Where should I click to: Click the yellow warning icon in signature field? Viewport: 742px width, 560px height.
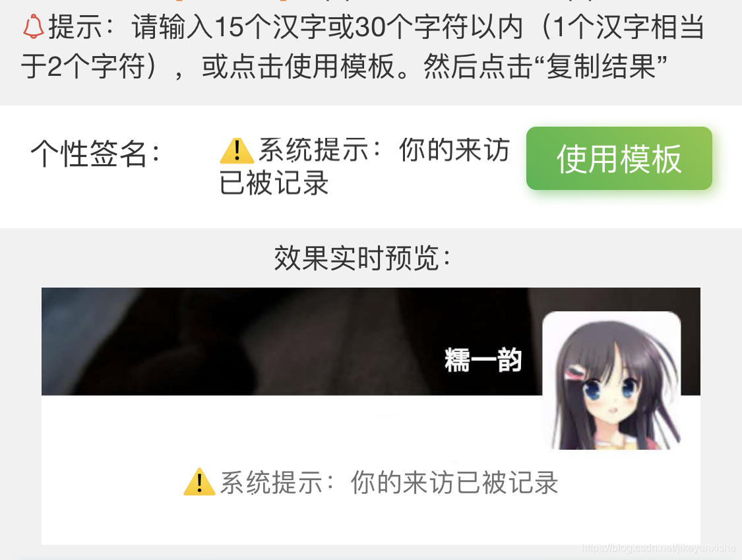pos(237,150)
